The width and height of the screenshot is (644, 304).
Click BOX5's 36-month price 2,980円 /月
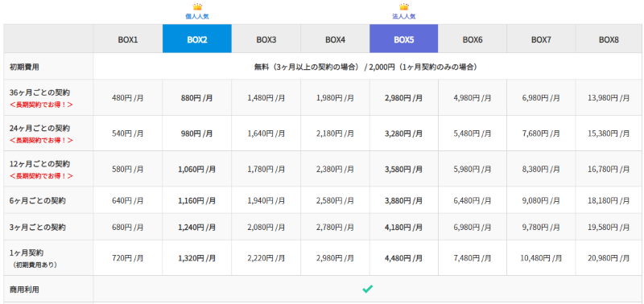coord(404,98)
